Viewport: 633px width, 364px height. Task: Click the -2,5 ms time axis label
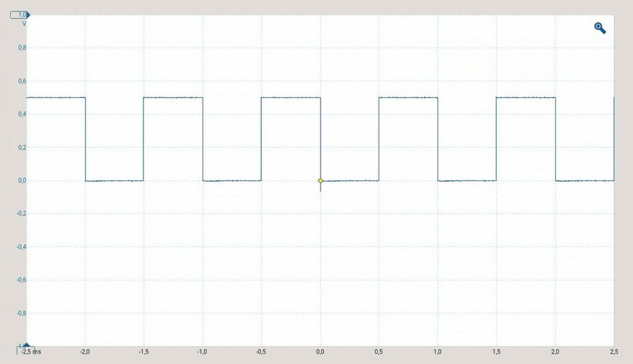tap(30, 352)
